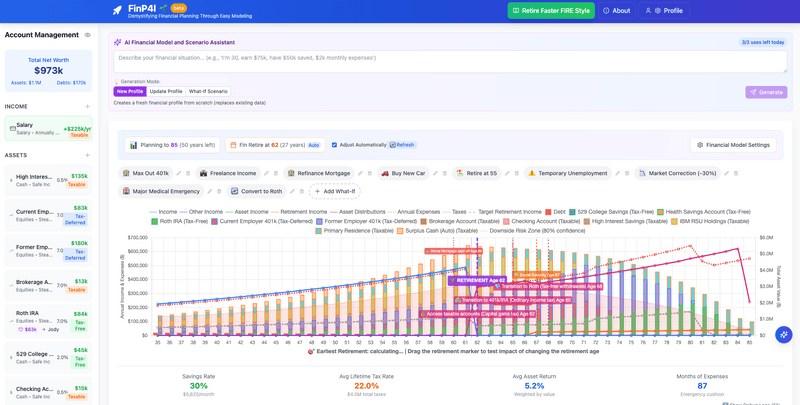800x405 pixels.
Task: Open the Roth IRA asset card
Action: [x=48, y=322]
